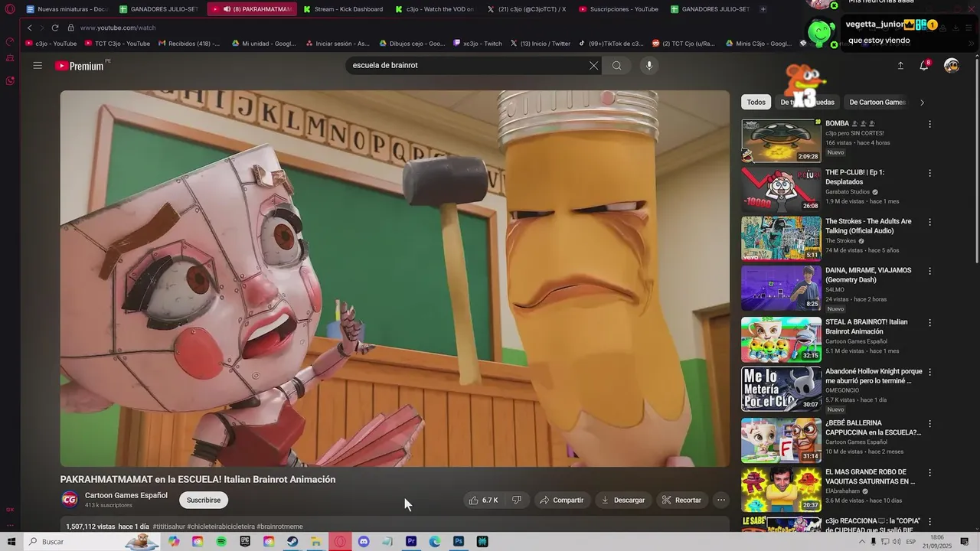This screenshot has width=980, height=551.
Task: Open a new browser tab with plus
Action: tap(763, 9)
